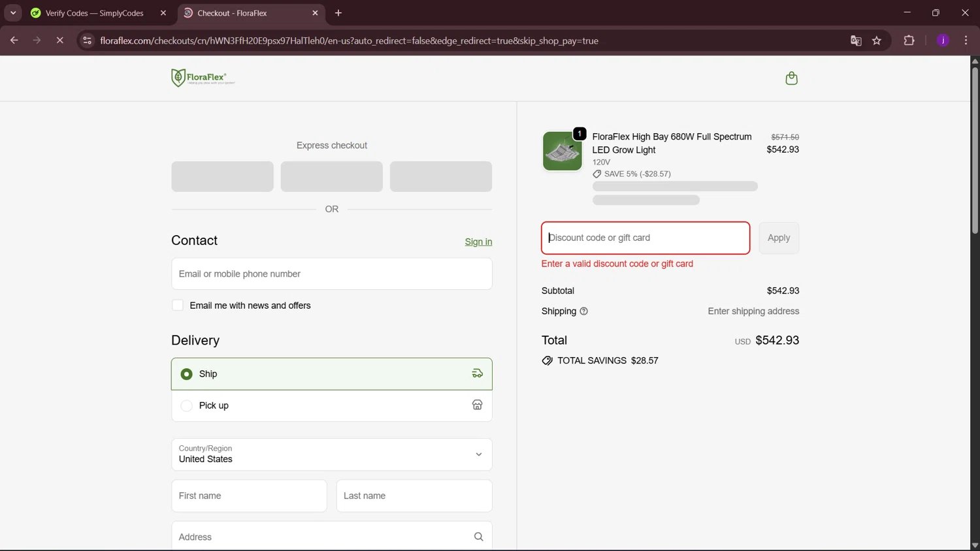
Task: Open the Chrome profile avatar
Action: 943,40
